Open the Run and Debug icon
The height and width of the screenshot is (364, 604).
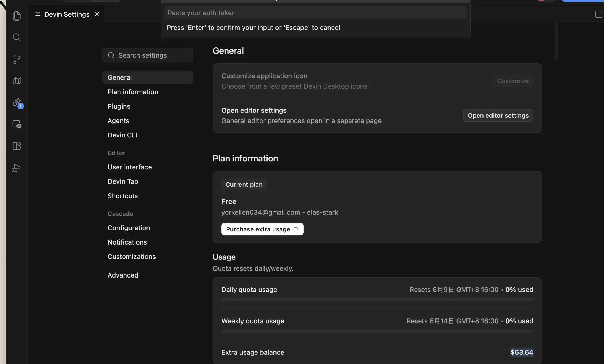point(16,168)
